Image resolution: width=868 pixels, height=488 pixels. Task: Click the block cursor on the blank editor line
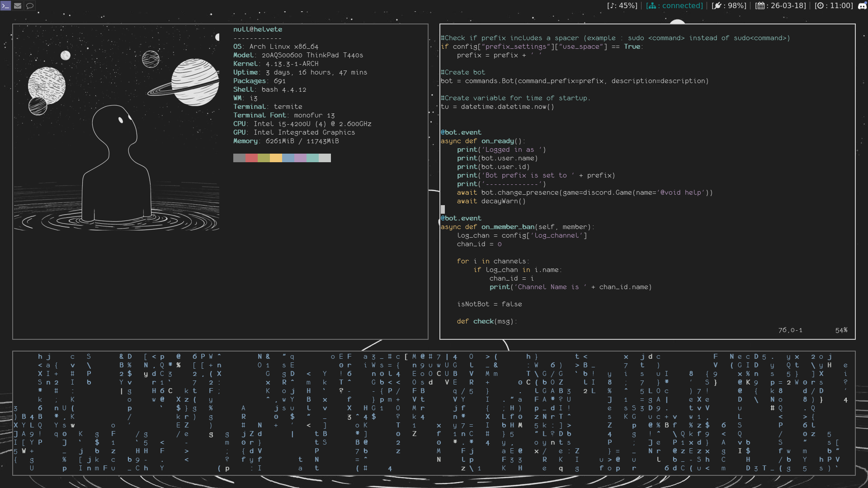point(443,210)
